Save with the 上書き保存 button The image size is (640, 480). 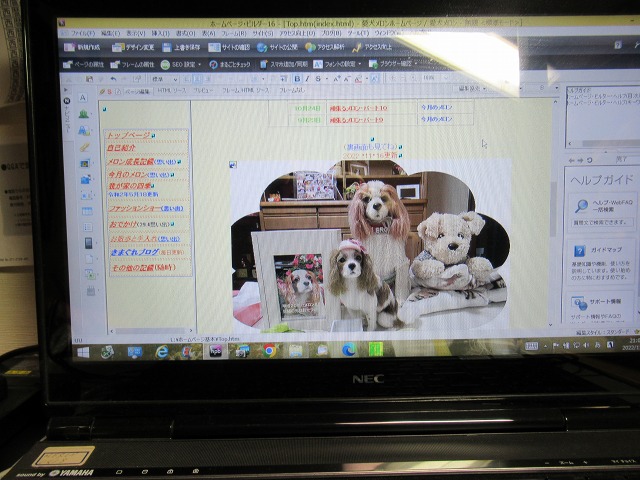tap(181, 47)
